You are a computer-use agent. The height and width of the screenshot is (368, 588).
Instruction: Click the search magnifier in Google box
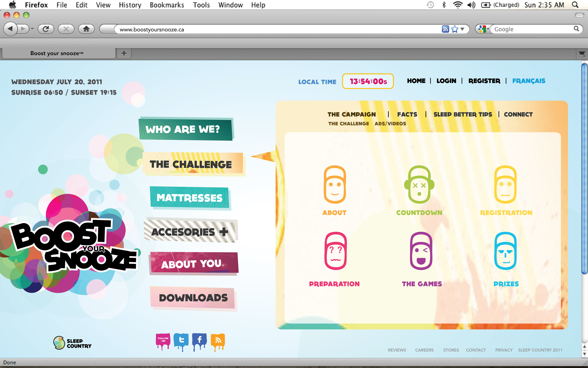(576, 29)
